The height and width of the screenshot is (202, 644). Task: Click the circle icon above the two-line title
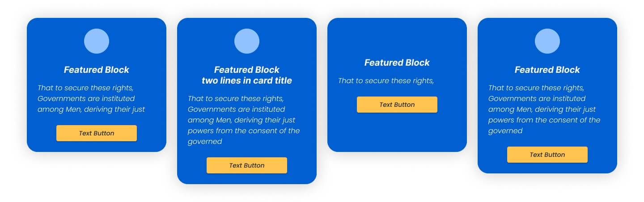[x=247, y=41]
